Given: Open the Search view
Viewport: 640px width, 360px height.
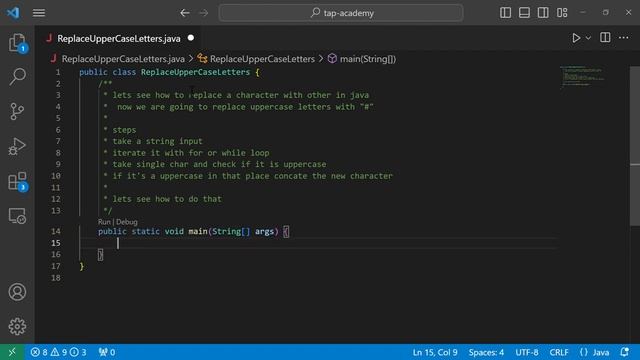Looking at the screenshot, I should pos(17,77).
